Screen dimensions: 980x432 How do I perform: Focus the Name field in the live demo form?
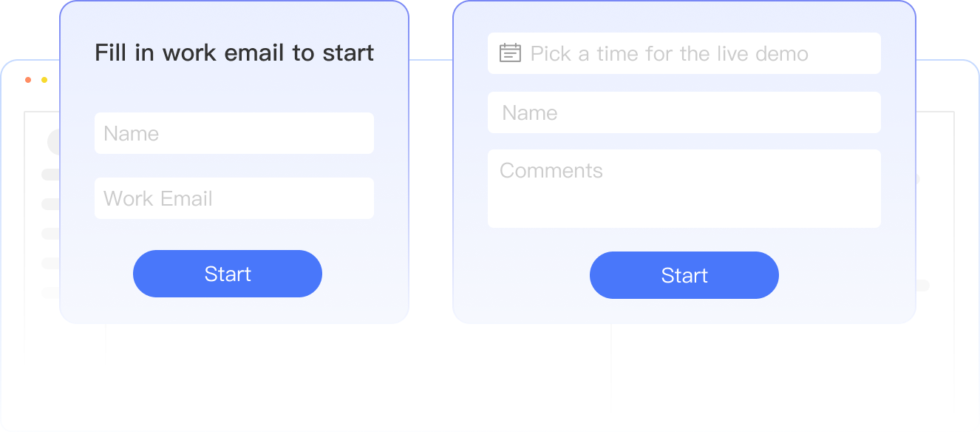point(684,112)
